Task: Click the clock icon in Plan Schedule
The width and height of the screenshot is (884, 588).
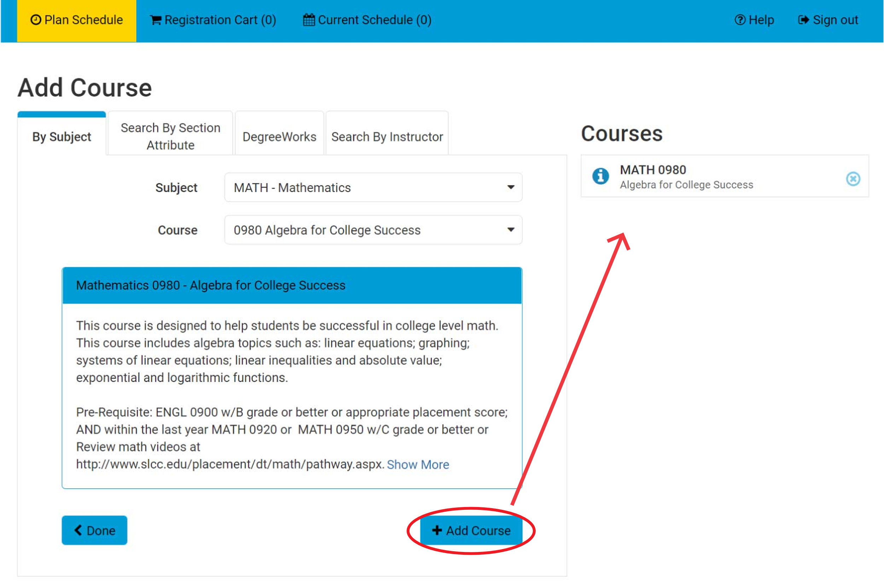Action: point(36,20)
